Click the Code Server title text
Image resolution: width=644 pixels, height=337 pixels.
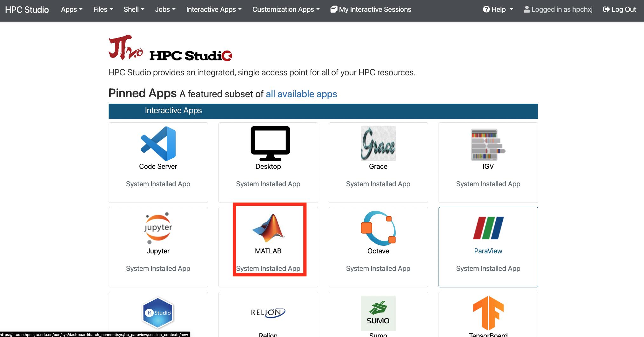[x=158, y=167]
